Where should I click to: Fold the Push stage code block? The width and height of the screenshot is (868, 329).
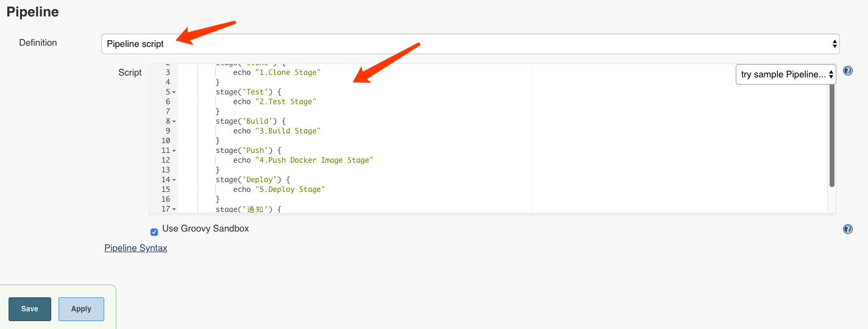[174, 151]
